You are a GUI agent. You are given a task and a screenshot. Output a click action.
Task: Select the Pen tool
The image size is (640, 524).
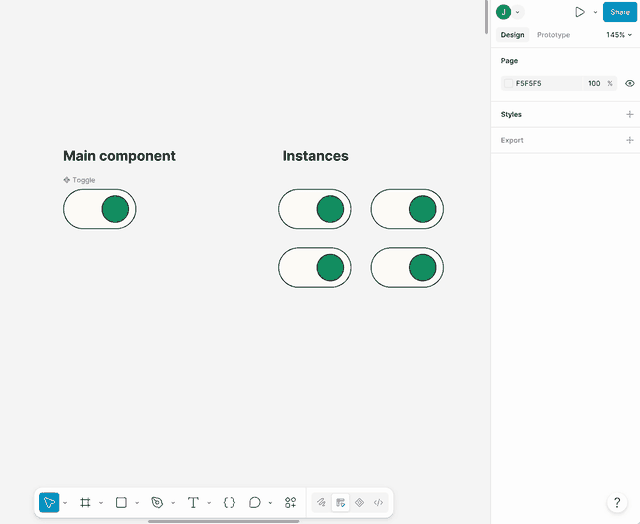tap(157, 502)
